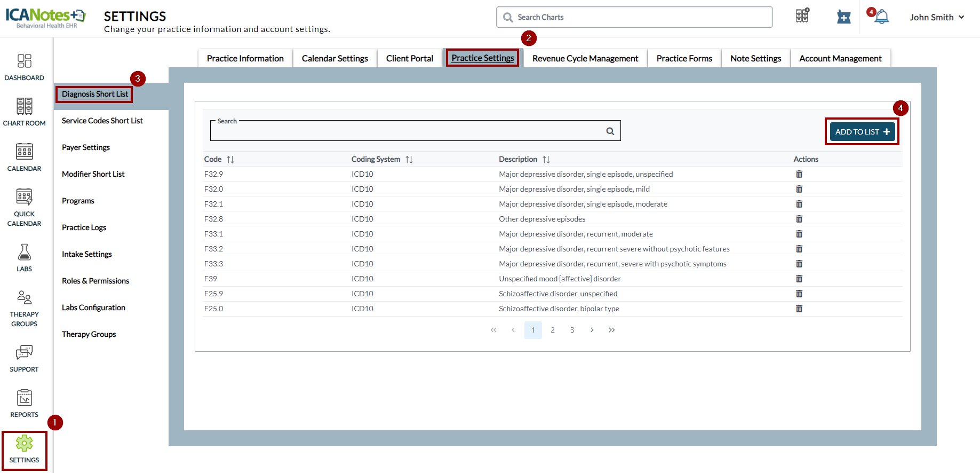Go to page 2 of the list
The width and height of the screenshot is (980, 473).
coord(553,330)
